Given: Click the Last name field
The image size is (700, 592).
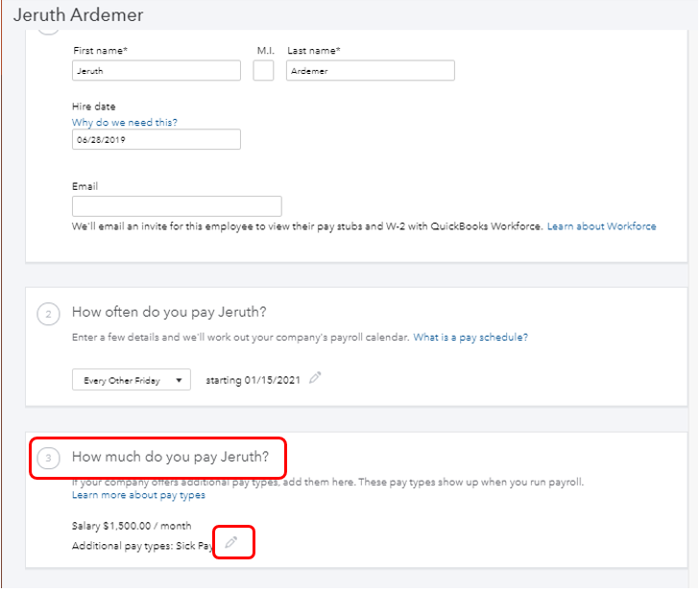Looking at the screenshot, I should pos(370,71).
